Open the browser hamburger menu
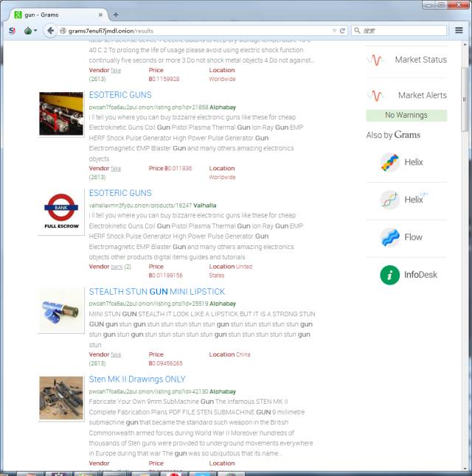Screen dimensions: 472x476 coord(459,30)
